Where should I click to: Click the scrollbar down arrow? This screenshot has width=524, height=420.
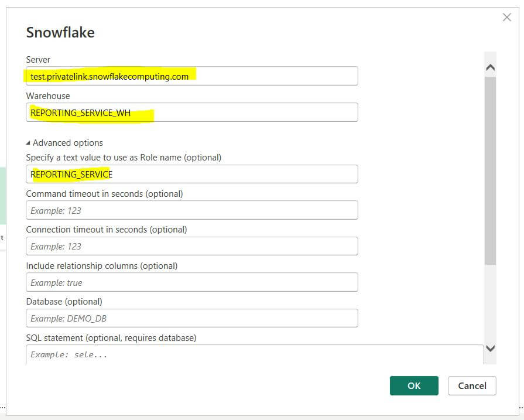490,349
